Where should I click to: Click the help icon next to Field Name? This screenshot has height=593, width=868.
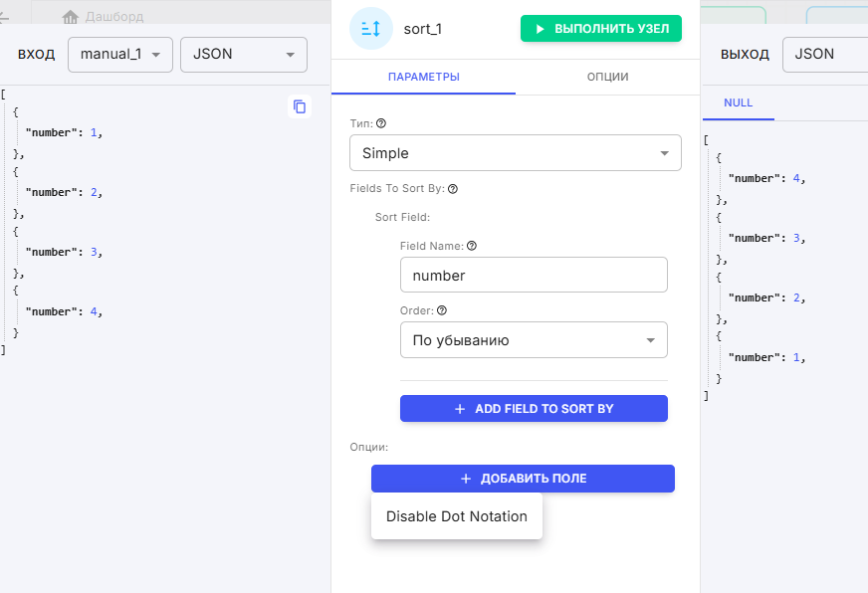472,246
